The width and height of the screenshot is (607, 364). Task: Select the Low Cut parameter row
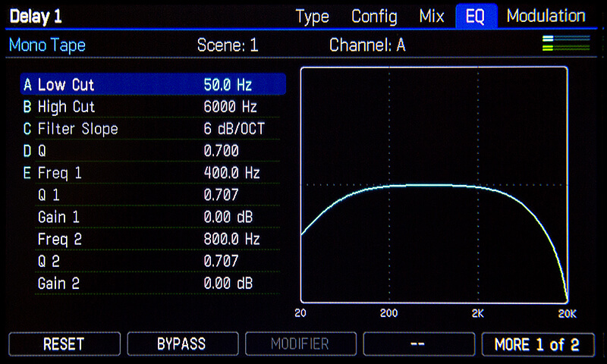153,85
